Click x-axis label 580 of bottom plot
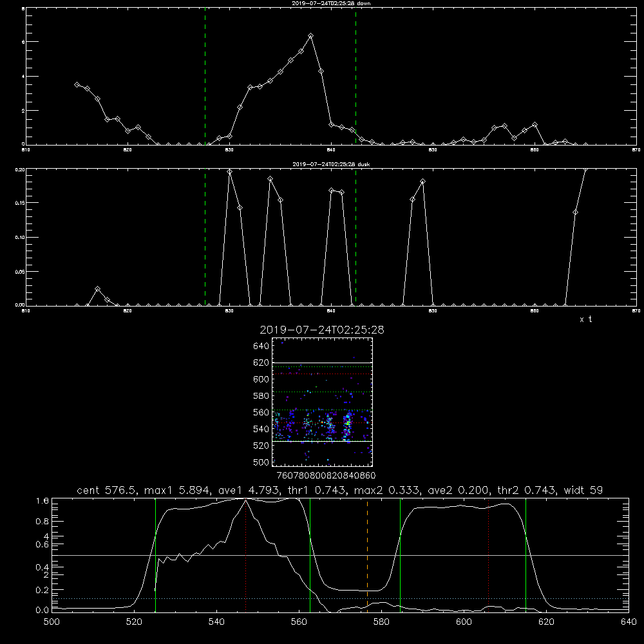The width and height of the screenshot is (644, 644). pos(381,622)
